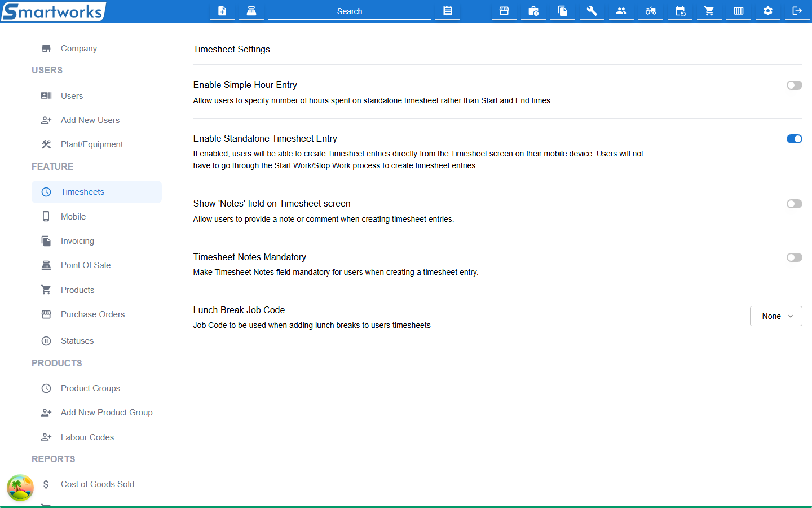Open the copy documents icon in top toolbar
The image size is (812, 508).
click(x=563, y=11)
